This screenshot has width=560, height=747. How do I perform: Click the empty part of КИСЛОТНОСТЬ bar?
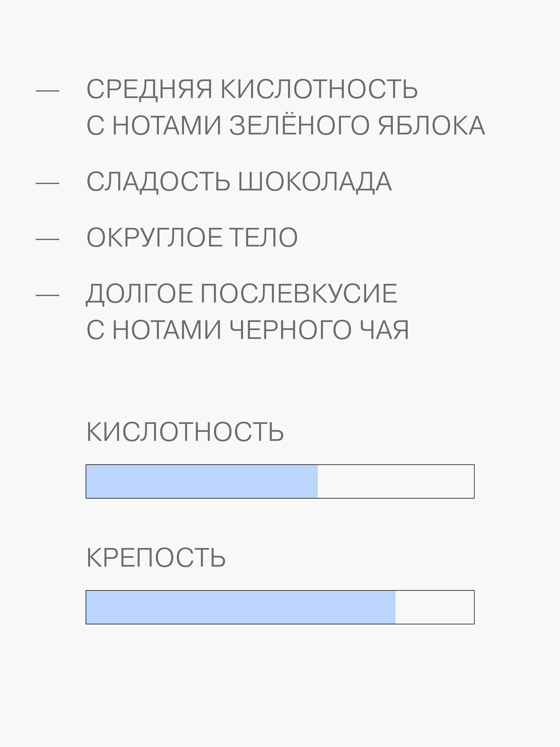396,481
